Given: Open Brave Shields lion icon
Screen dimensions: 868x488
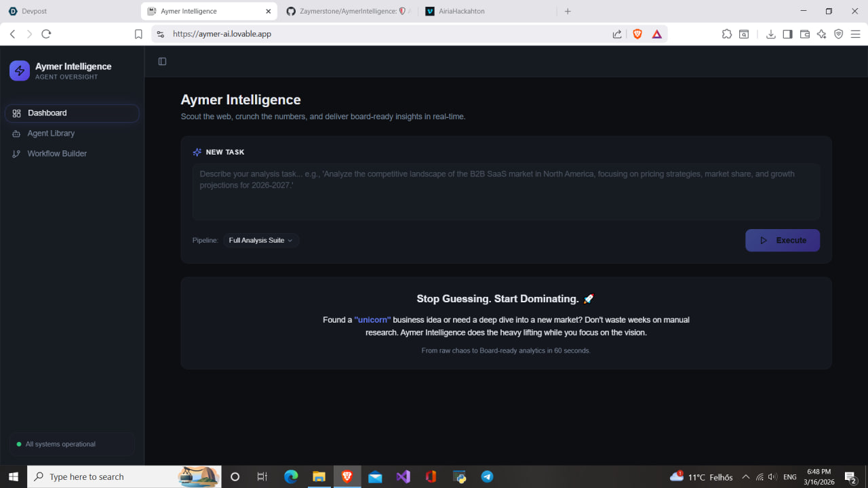Looking at the screenshot, I should point(637,34).
